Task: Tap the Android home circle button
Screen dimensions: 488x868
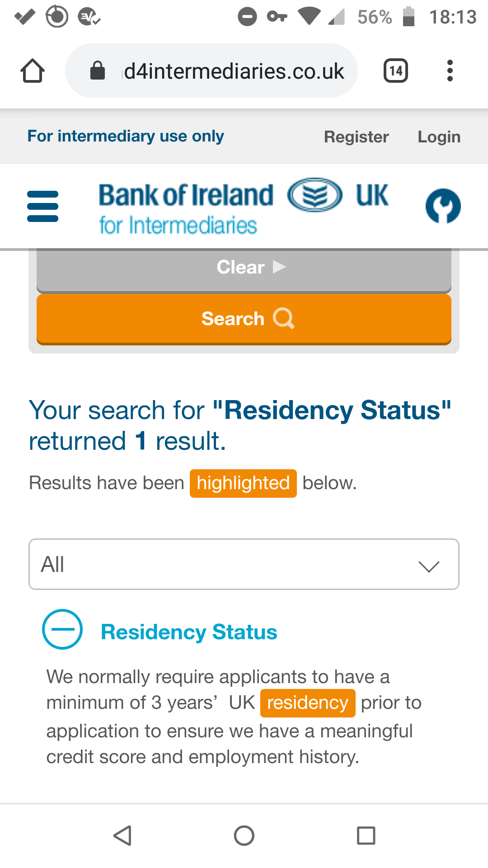Action: 244,835
